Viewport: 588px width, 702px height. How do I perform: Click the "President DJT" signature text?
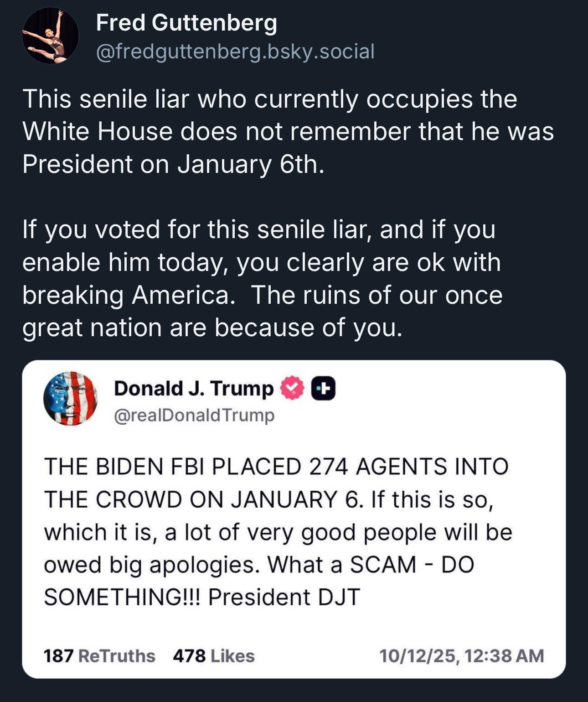pyautogui.click(x=284, y=597)
